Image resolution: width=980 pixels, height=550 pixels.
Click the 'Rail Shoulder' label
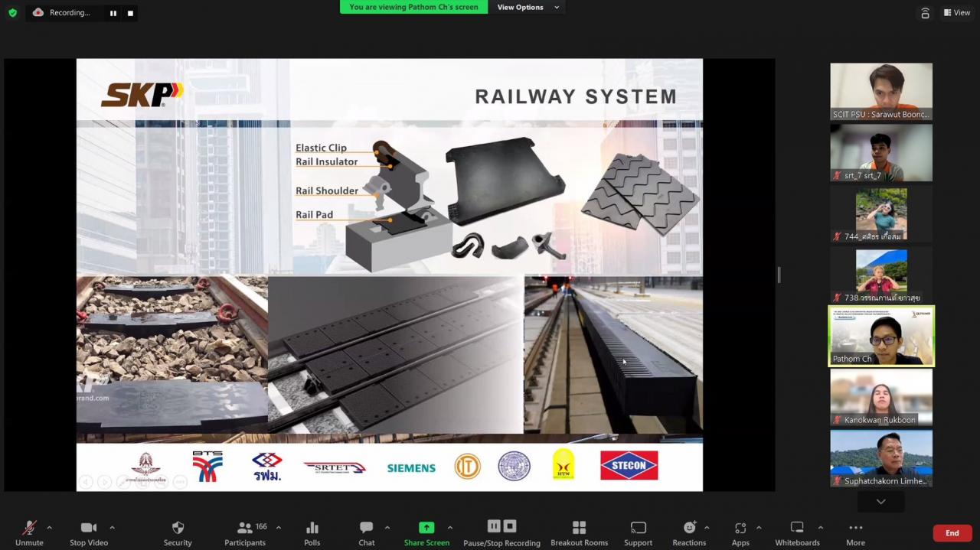tap(327, 190)
